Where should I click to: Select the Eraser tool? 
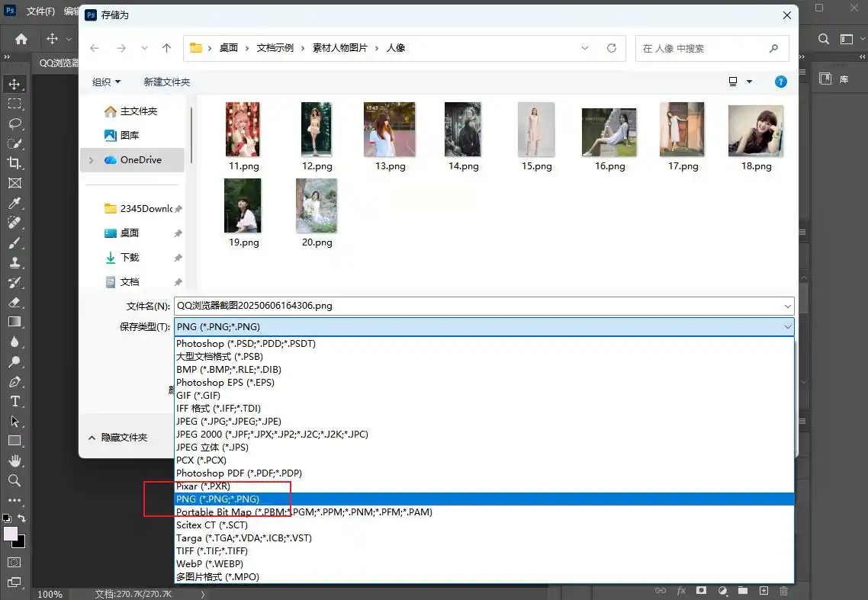coord(15,302)
